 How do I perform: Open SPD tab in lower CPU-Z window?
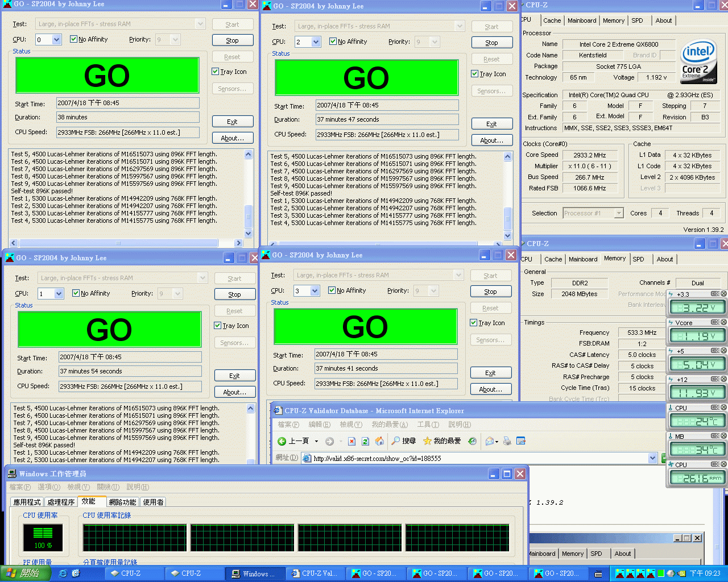(x=638, y=259)
